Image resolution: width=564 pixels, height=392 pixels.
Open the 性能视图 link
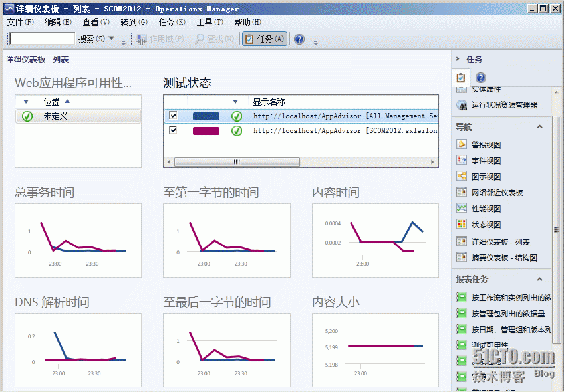pyautogui.click(x=486, y=209)
